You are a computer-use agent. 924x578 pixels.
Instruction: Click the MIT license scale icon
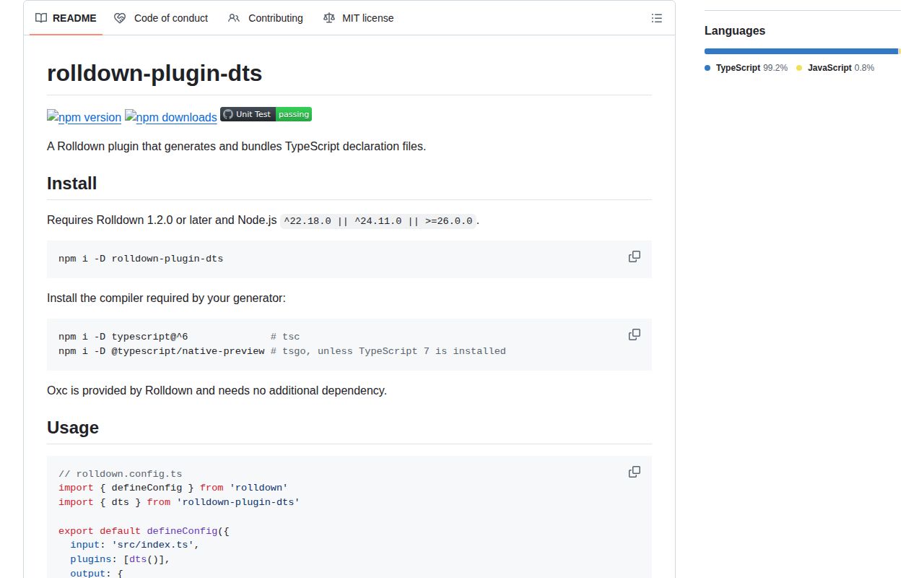329,18
